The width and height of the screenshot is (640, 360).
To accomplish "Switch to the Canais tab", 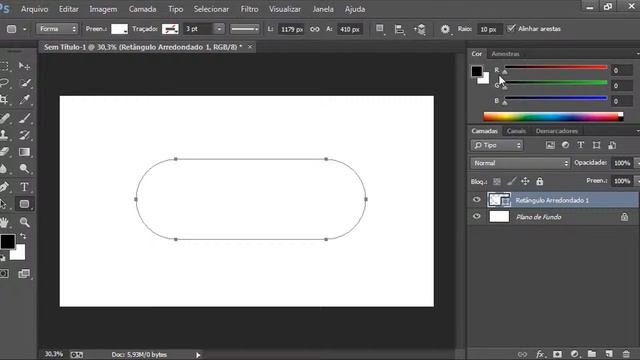I will (516, 131).
